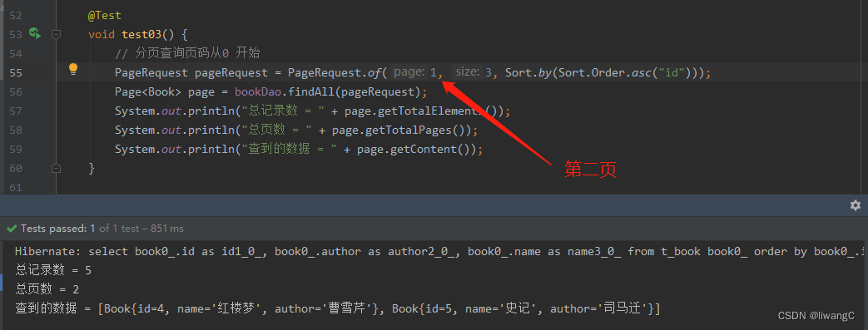Screen dimensions: 868x330
Task: Click the "Tests passed: 1 of 1 test" status
Action: click(x=102, y=229)
